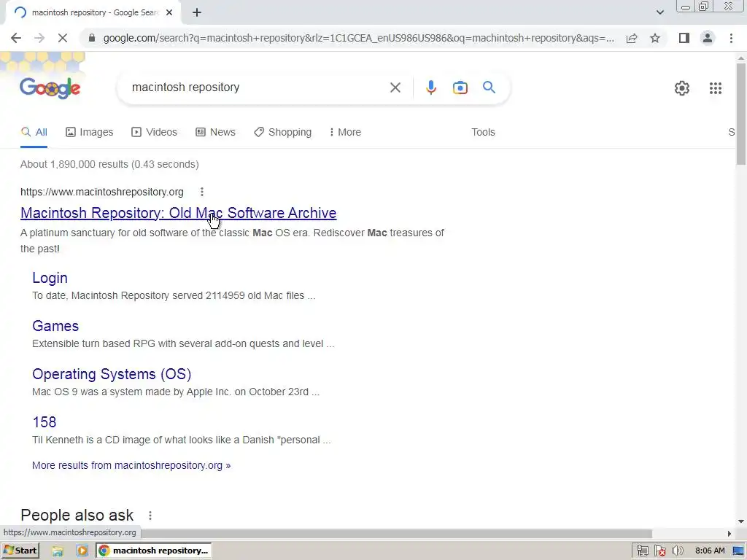Open Chrome profile menu
747x560 pixels.
pos(708,38)
